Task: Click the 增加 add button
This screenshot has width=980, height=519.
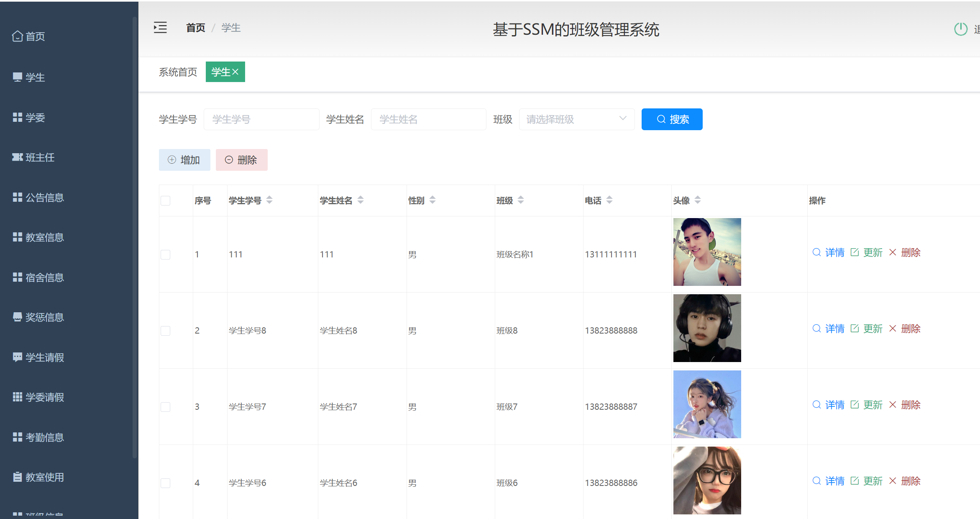Action: (184, 160)
